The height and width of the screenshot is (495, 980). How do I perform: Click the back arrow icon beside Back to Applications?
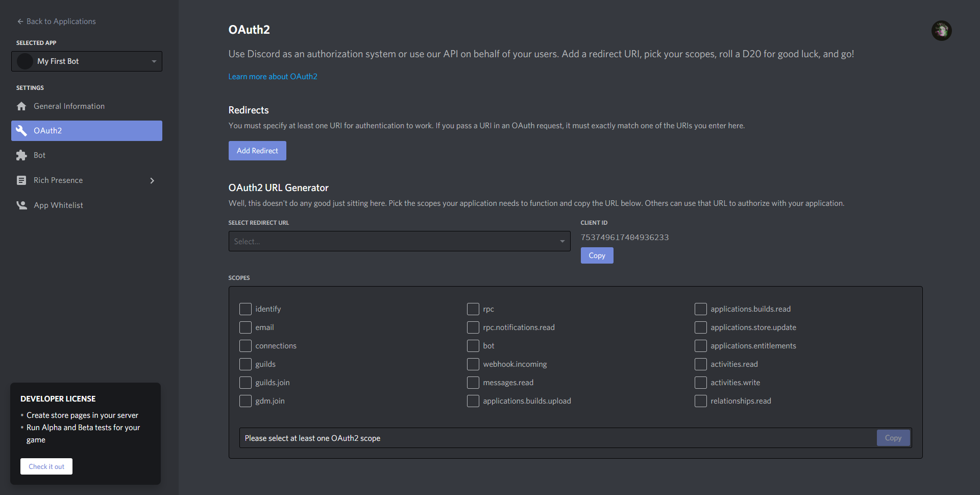(20, 21)
